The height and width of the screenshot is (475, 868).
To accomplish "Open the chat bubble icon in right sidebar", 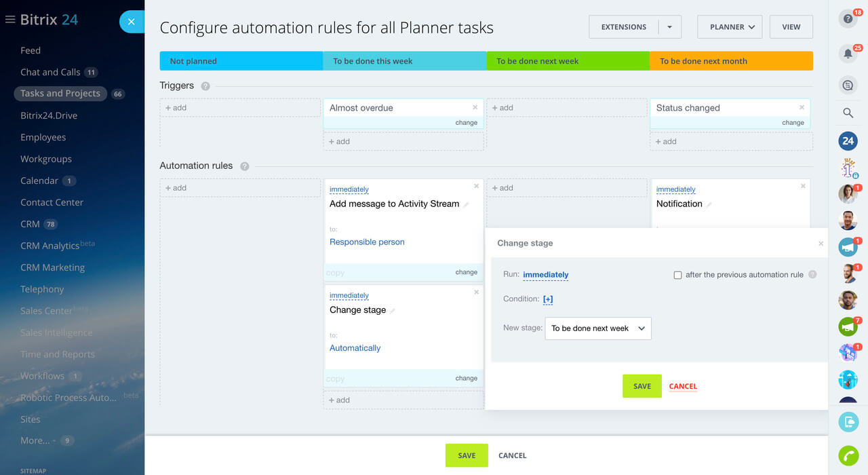I will click(x=848, y=85).
